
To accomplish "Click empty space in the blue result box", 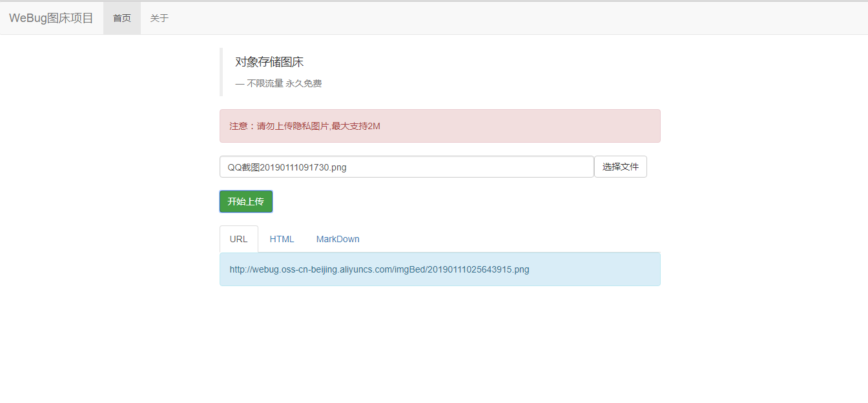I will click(x=594, y=269).
